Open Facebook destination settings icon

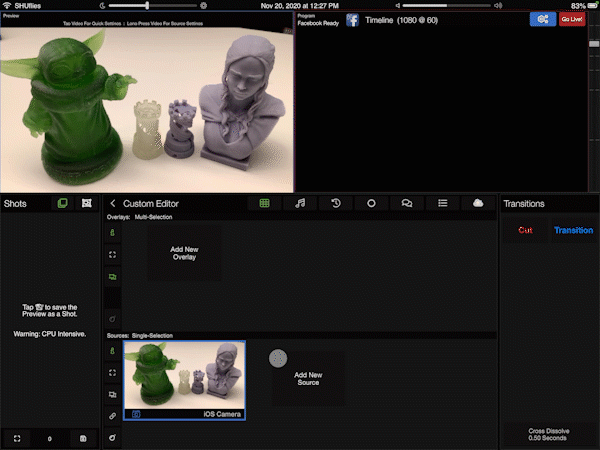click(x=353, y=19)
